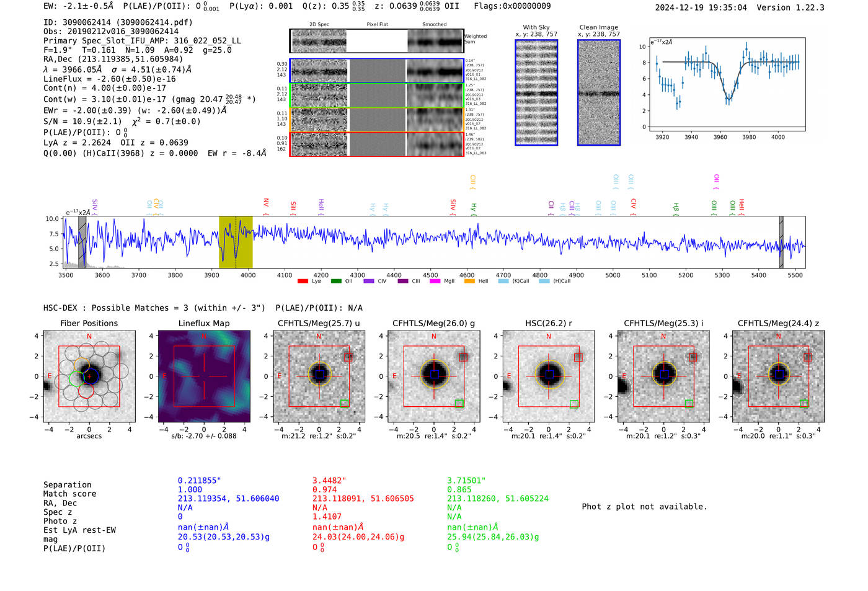868x591 pixels.
Task: Click the red NV line marker
Action: (266, 203)
